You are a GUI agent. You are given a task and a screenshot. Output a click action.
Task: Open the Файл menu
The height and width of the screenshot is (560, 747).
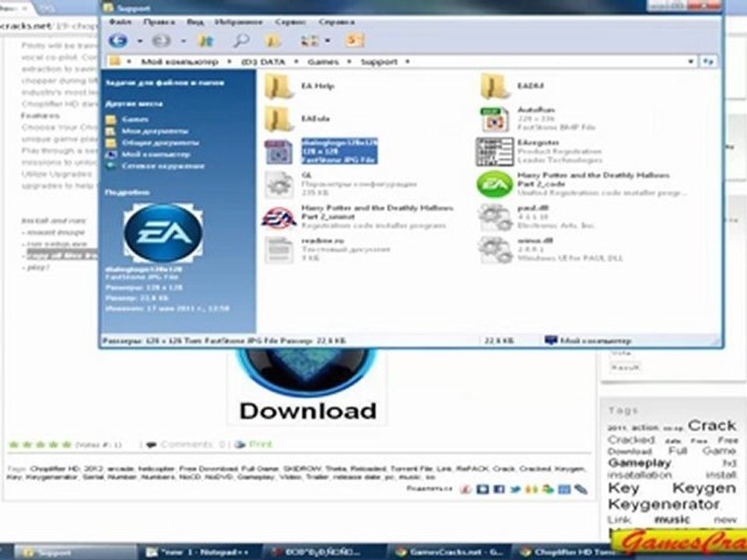[120, 22]
